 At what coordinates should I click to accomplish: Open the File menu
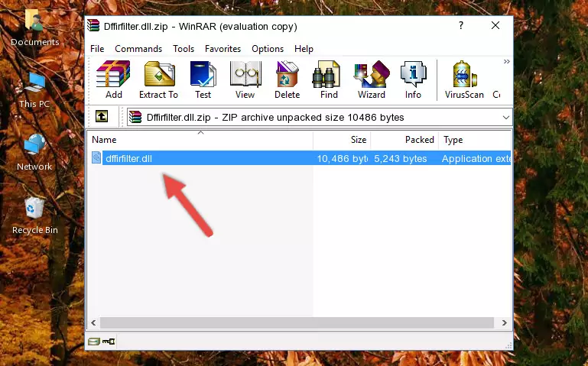click(97, 49)
